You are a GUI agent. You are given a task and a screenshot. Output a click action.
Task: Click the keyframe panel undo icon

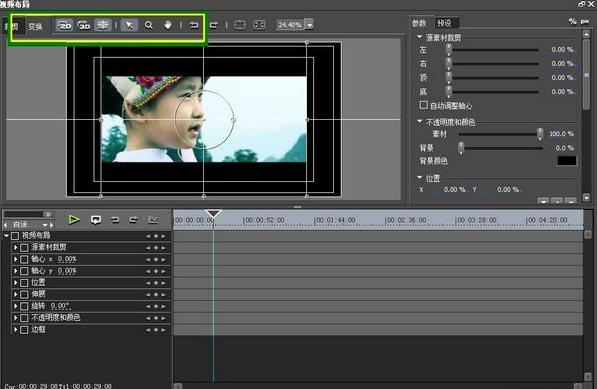click(x=115, y=220)
